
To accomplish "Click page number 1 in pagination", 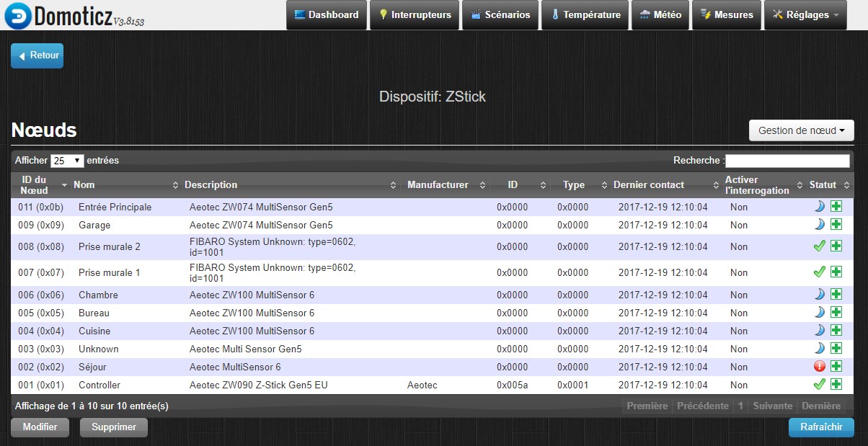I will [740, 406].
